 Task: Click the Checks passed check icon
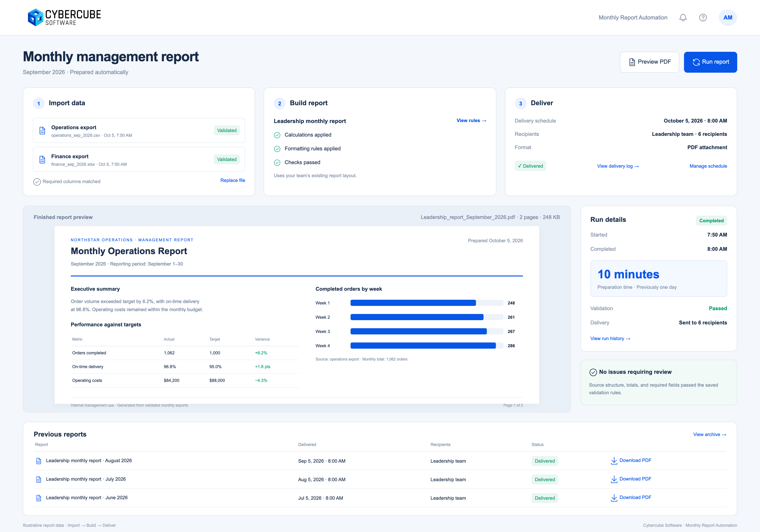click(277, 162)
